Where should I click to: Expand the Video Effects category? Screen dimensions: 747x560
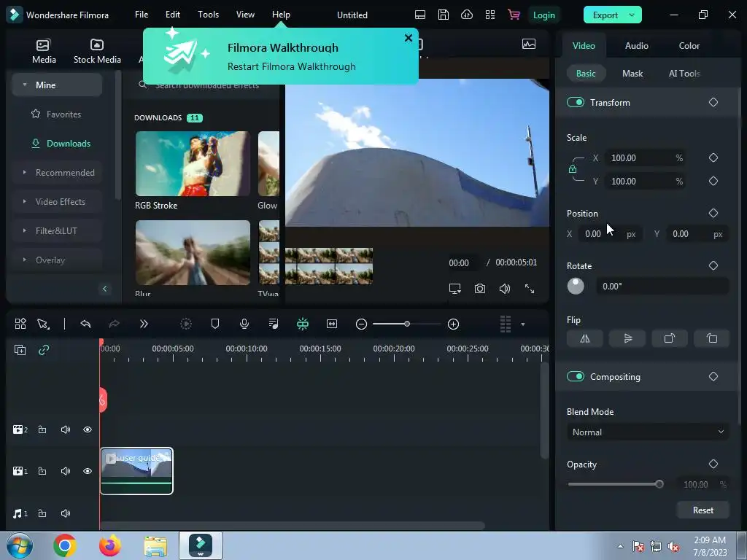pos(25,201)
